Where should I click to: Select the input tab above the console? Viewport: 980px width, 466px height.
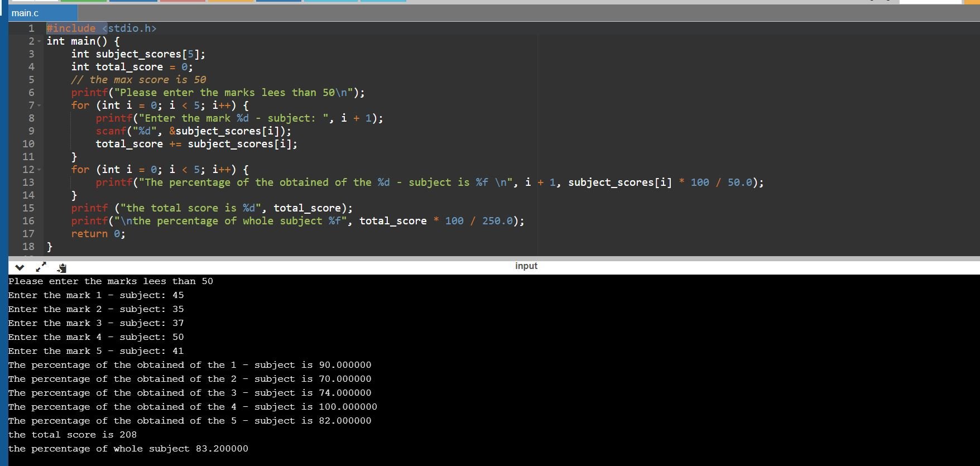point(526,266)
